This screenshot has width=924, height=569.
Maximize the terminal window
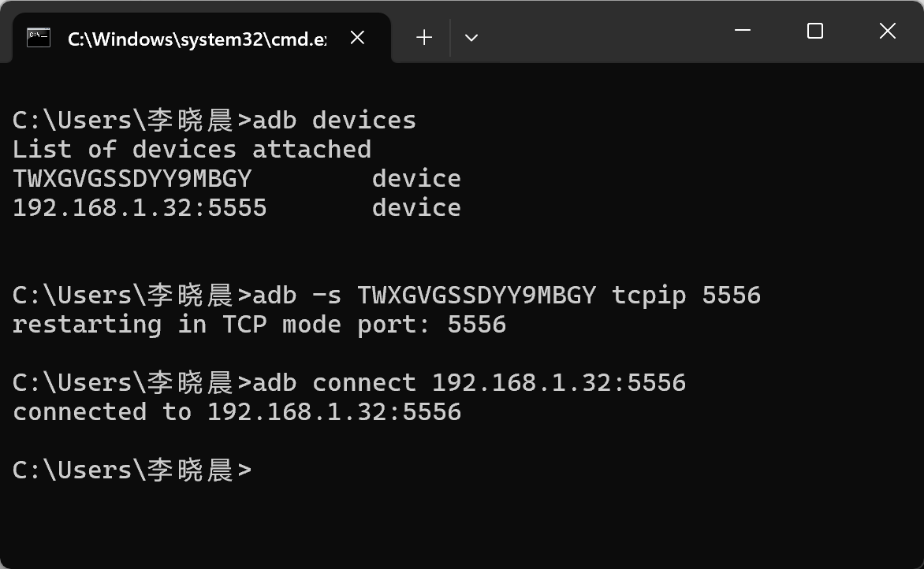point(815,31)
